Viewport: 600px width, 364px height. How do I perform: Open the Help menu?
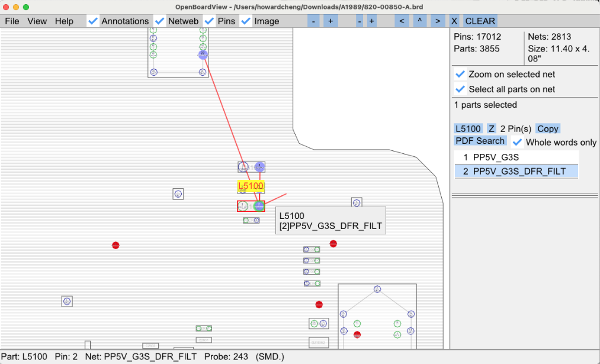point(64,21)
